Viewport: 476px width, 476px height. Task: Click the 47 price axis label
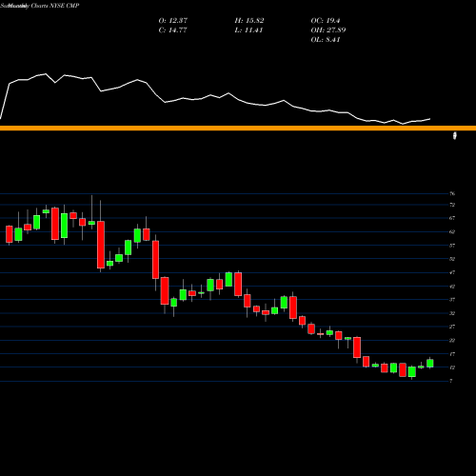pyautogui.click(x=452, y=272)
